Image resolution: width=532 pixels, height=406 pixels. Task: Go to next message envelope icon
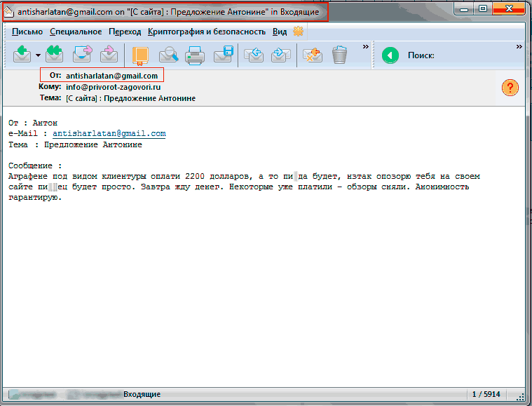coord(280,54)
